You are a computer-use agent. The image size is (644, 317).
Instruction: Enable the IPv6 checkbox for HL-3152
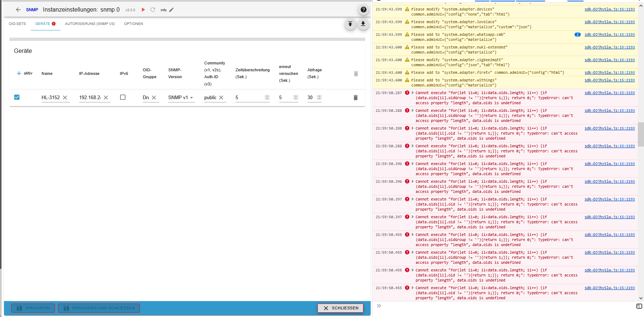pyautogui.click(x=123, y=97)
